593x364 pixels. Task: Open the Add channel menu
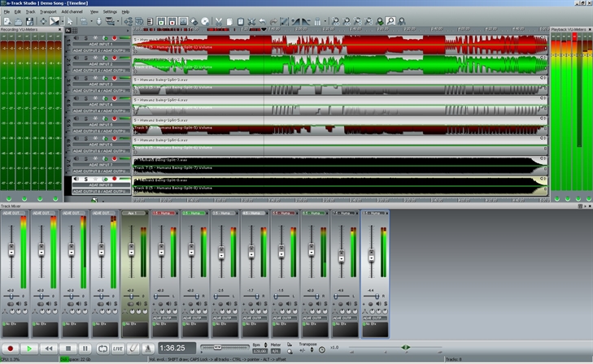point(72,12)
